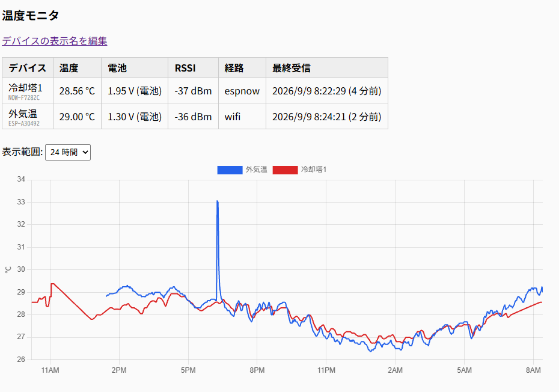Click the 8PM x-axis label
559x392 pixels.
coord(257,370)
